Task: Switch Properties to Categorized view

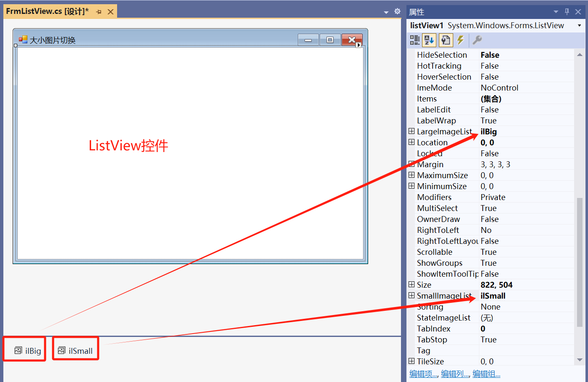Action: pos(415,40)
